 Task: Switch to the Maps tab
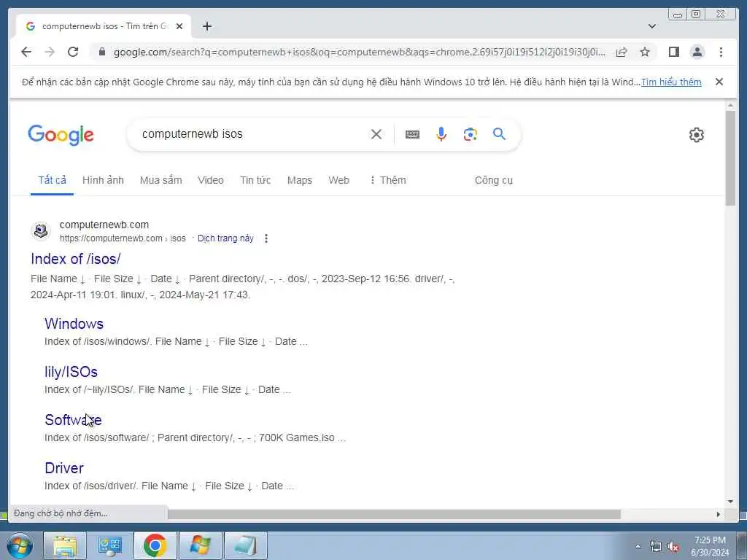(300, 180)
